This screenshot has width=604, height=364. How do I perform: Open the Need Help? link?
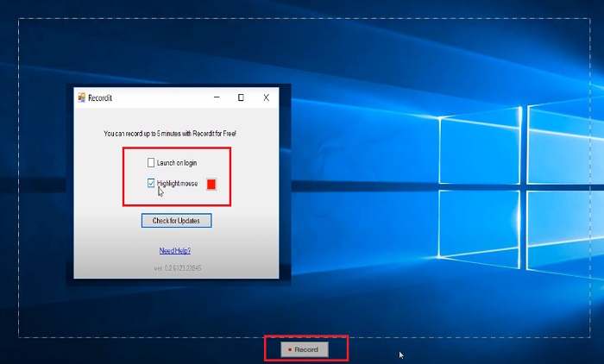tap(175, 251)
